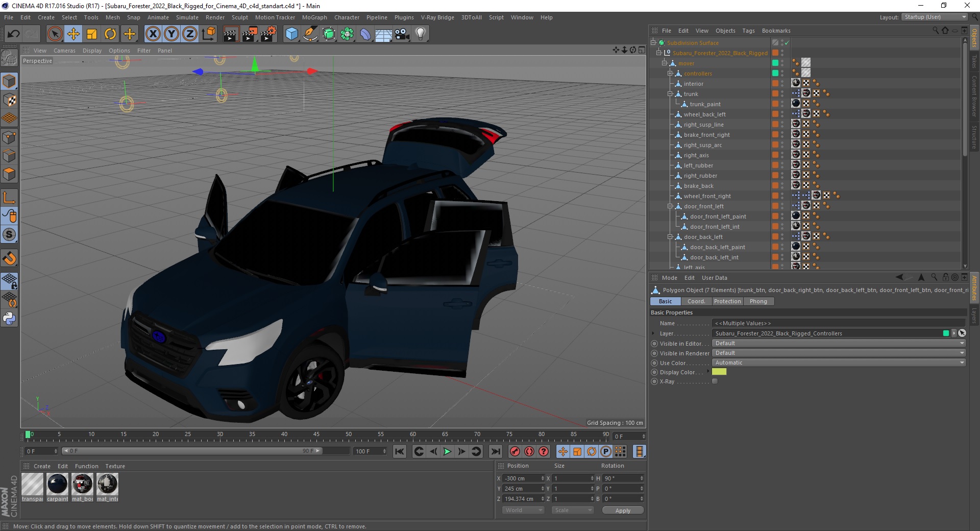Screen dimensions: 980x531
Task: Add a Light object
Action: [421, 34]
